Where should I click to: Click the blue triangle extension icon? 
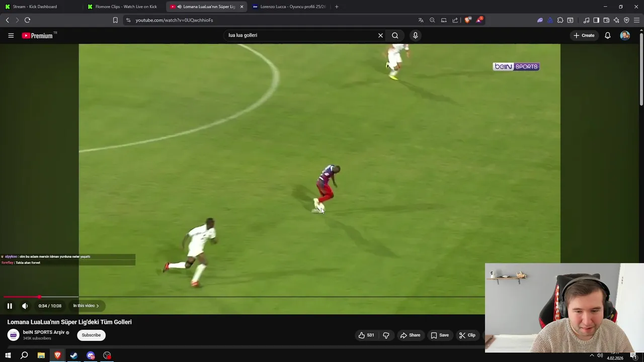[x=550, y=20]
